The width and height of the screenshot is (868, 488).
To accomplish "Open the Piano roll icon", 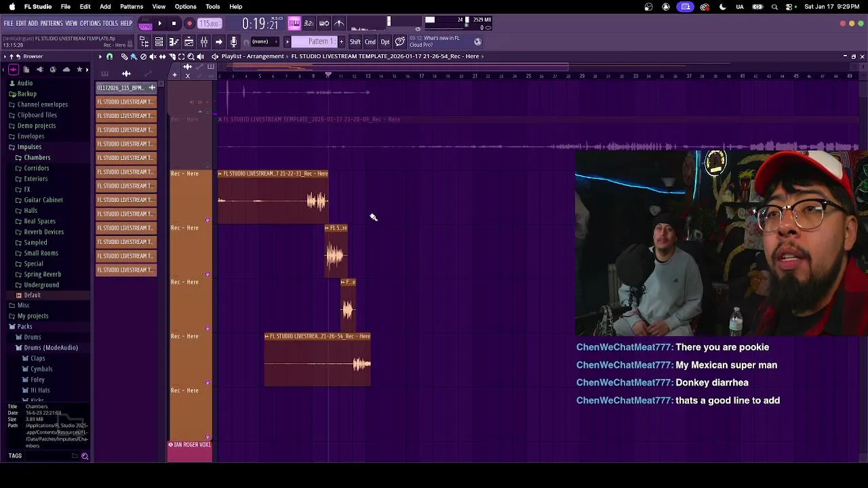I will [174, 42].
